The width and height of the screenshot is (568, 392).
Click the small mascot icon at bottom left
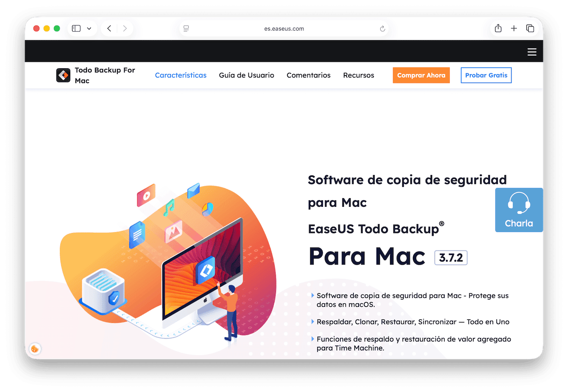pyautogui.click(x=35, y=349)
